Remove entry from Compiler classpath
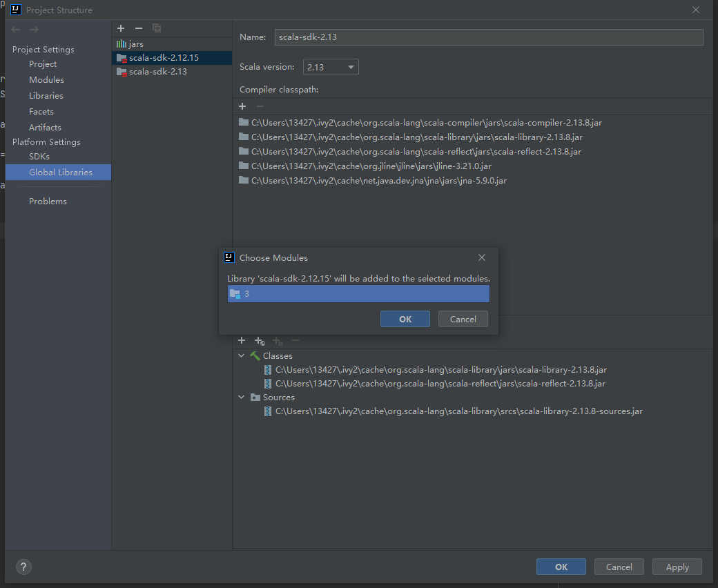Viewport: 718px width, 588px height. pyautogui.click(x=260, y=106)
